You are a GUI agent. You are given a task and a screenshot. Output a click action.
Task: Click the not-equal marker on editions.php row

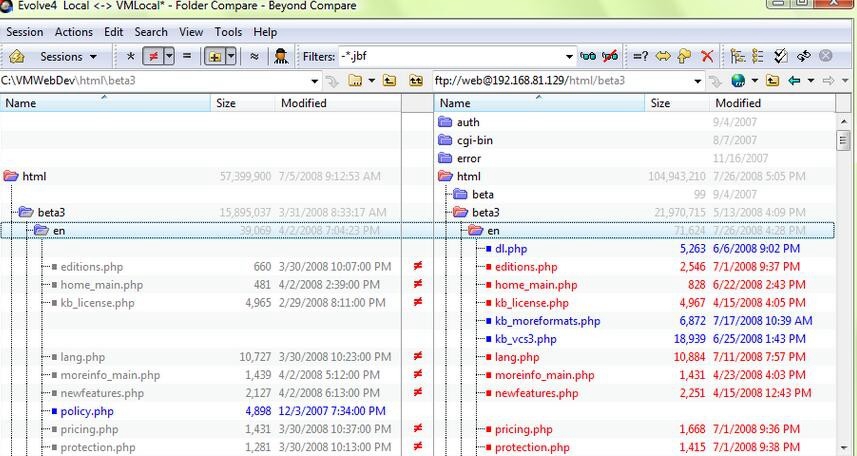pyautogui.click(x=418, y=266)
